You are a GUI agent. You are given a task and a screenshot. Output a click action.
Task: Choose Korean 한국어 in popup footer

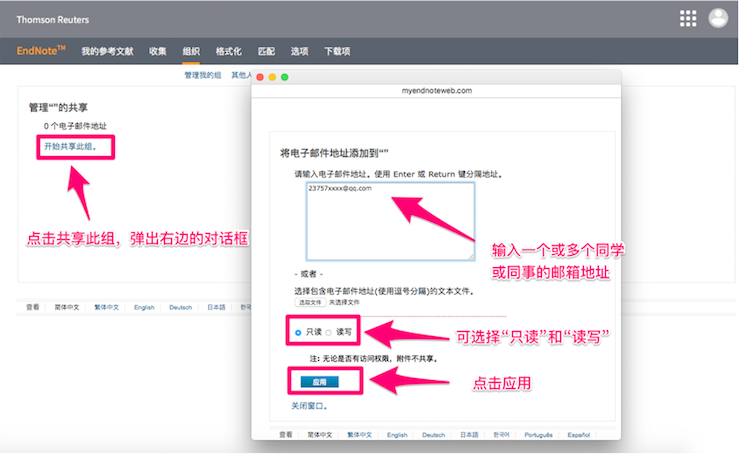tap(501, 435)
